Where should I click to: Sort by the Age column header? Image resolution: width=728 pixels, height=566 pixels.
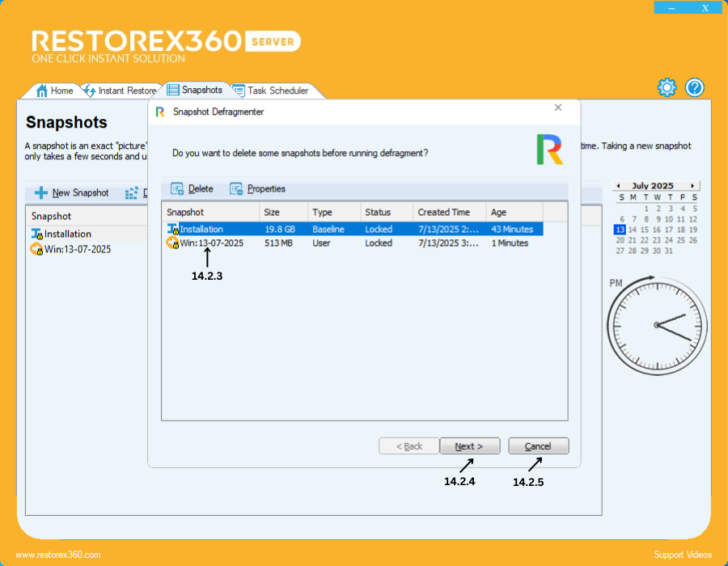(x=514, y=212)
